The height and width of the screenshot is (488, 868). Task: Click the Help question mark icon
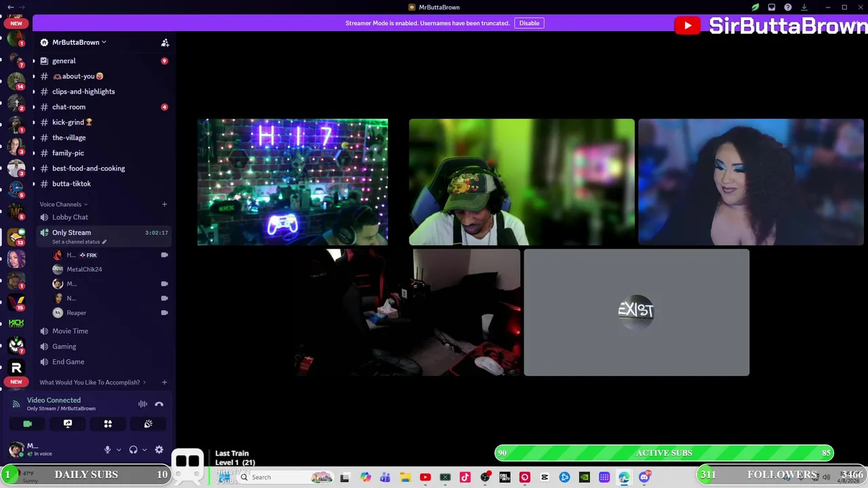tap(788, 7)
